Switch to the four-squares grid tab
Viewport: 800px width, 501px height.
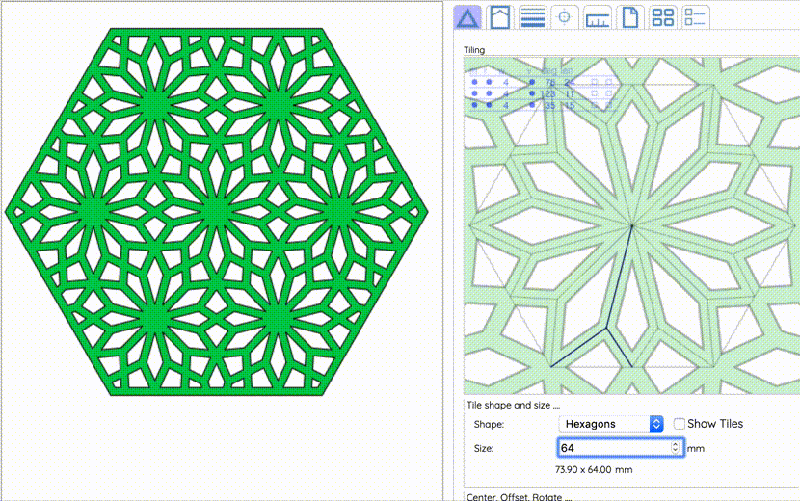click(661, 18)
